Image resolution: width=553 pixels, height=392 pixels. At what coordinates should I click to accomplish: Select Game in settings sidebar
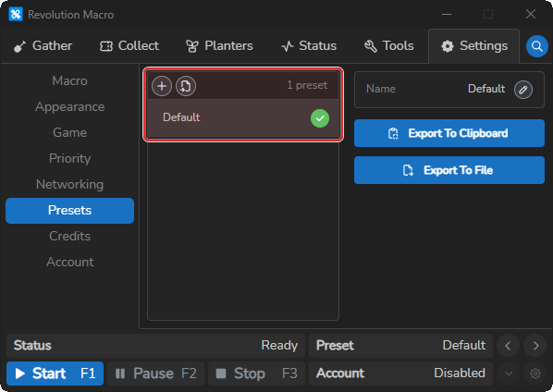pyautogui.click(x=70, y=132)
